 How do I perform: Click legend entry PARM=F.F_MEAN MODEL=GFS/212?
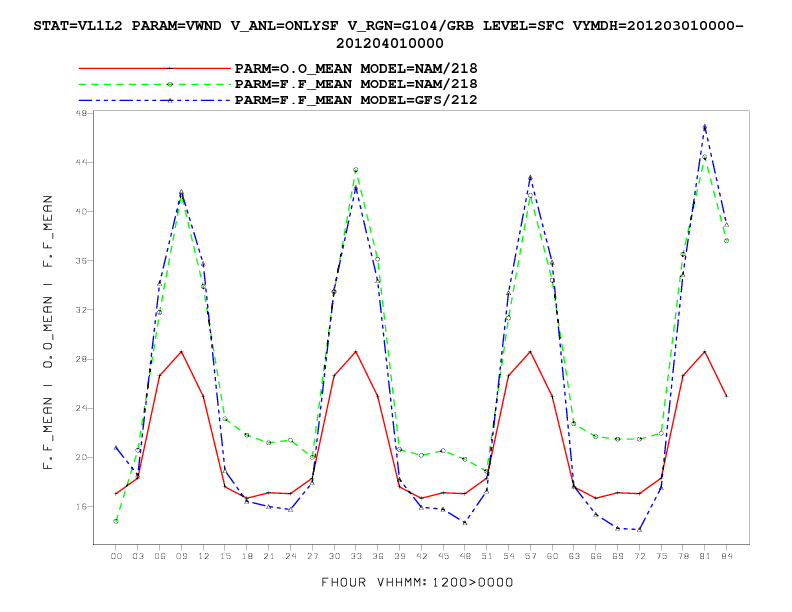[x=356, y=100]
